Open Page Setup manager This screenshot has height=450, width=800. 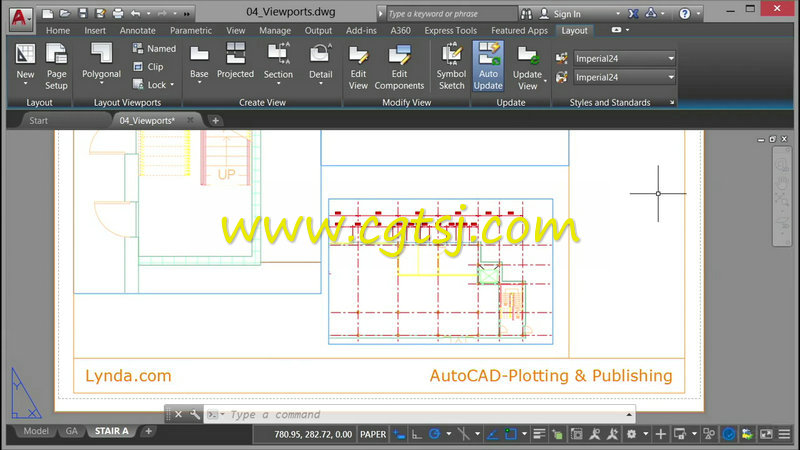[56, 66]
